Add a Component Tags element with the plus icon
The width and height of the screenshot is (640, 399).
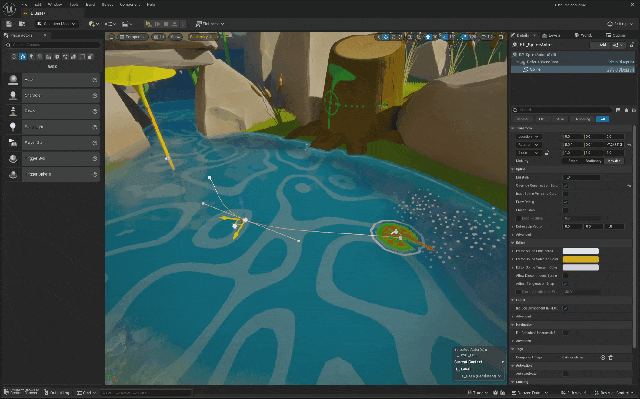pyautogui.click(x=603, y=357)
